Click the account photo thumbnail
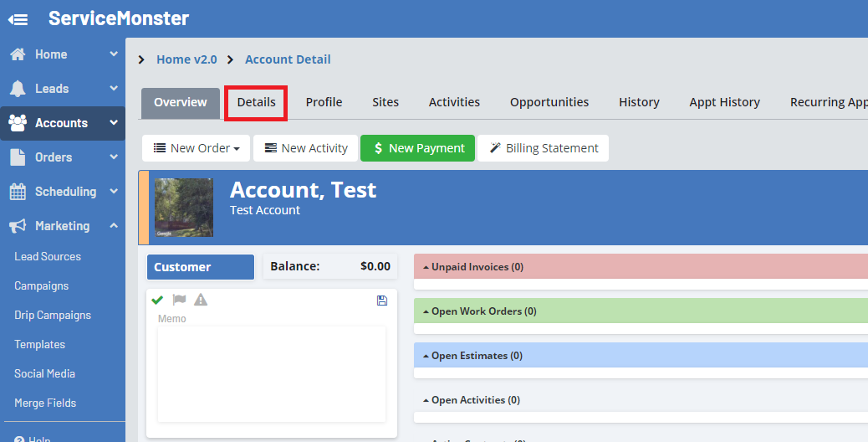 (x=184, y=208)
